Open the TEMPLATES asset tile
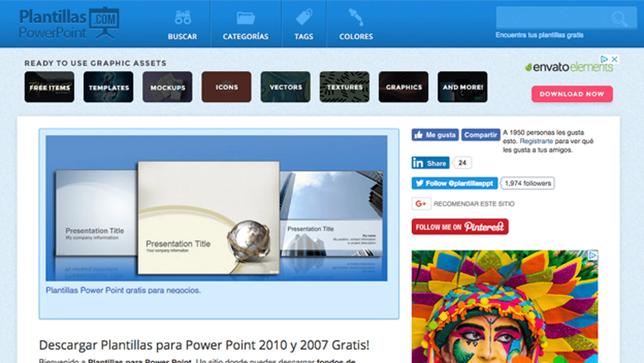The width and height of the screenshot is (644, 363). (x=109, y=87)
